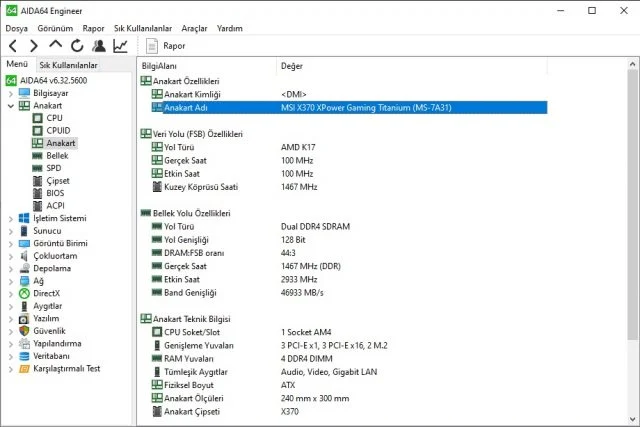Select the Fiziksel Boyut row
640x427 pixels.
tap(349, 385)
